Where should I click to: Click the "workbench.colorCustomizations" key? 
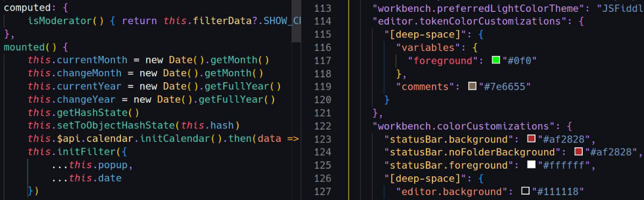coord(464,126)
